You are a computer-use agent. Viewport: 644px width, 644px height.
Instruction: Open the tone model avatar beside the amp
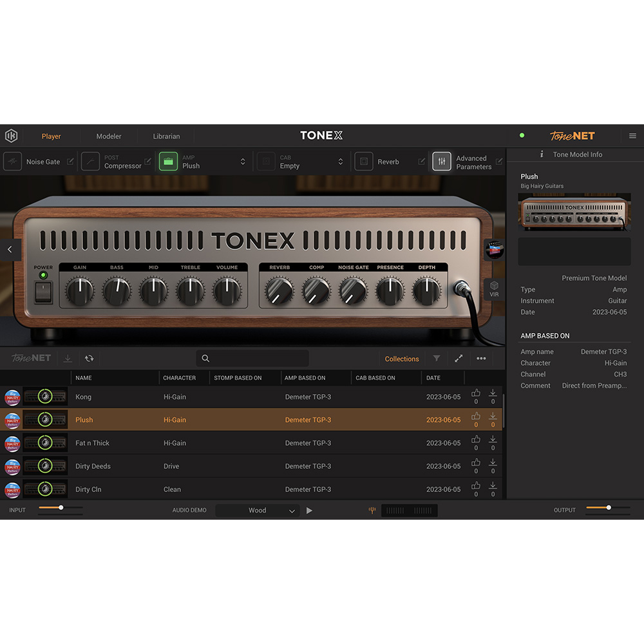click(494, 249)
